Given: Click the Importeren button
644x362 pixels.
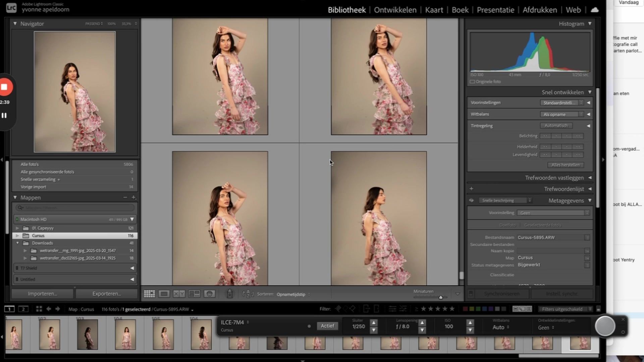Looking at the screenshot, I should point(42,294).
